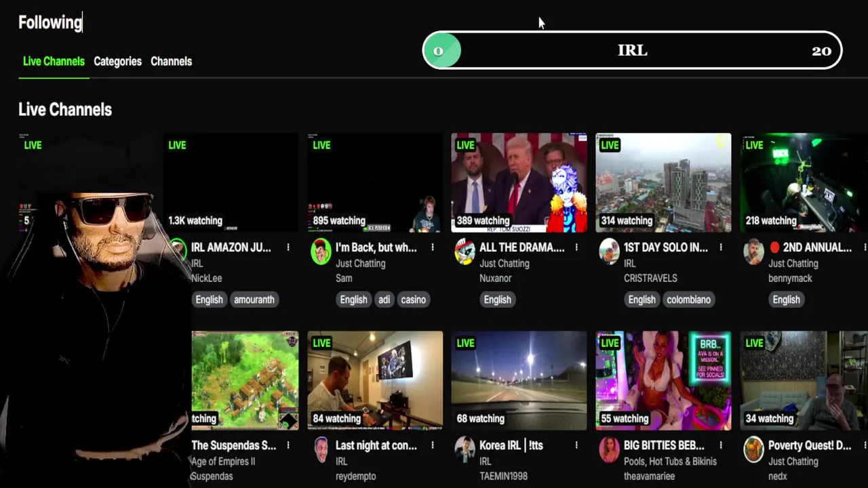Select English tag under bennymack's stream

(787, 300)
